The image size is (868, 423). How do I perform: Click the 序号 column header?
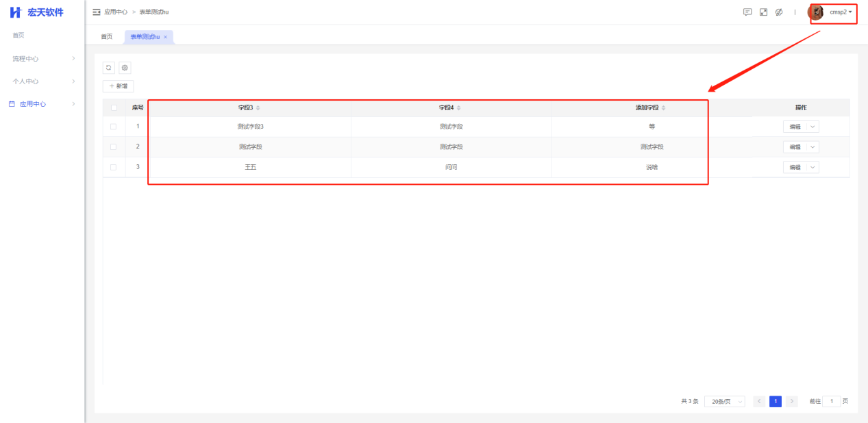coord(138,108)
